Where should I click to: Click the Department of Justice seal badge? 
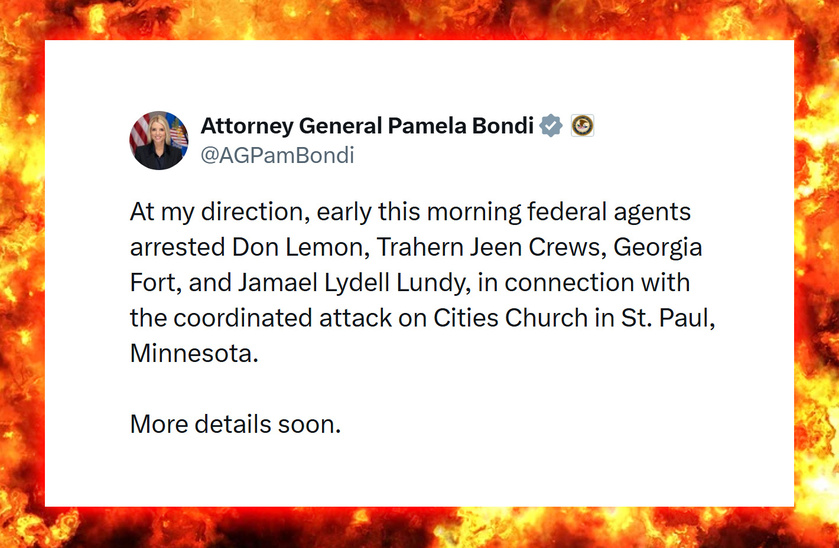pyautogui.click(x=582, y=126)
